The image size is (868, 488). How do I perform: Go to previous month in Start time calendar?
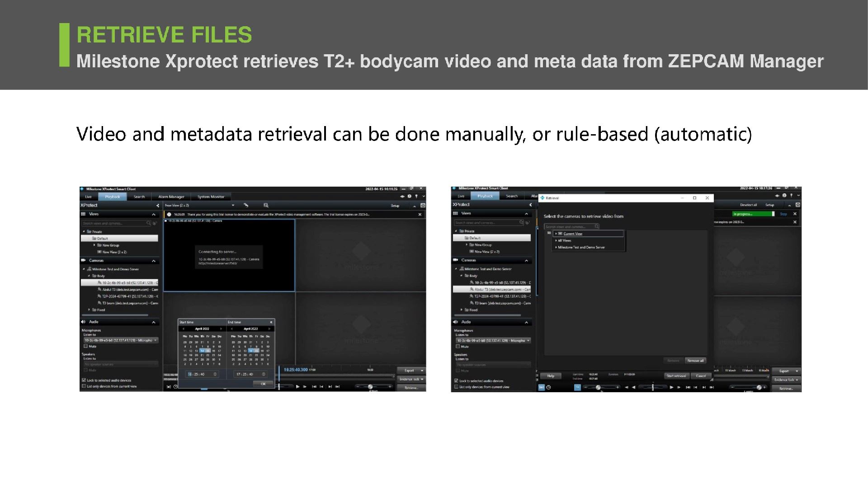184,329
